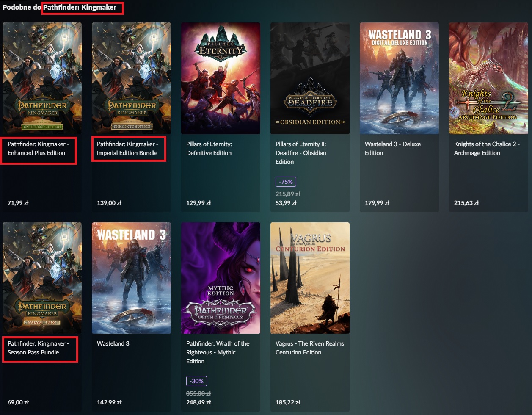Click the 129,99 zł price
The image size is (532, 415).
pyautogui.click(x=198, y=203)
